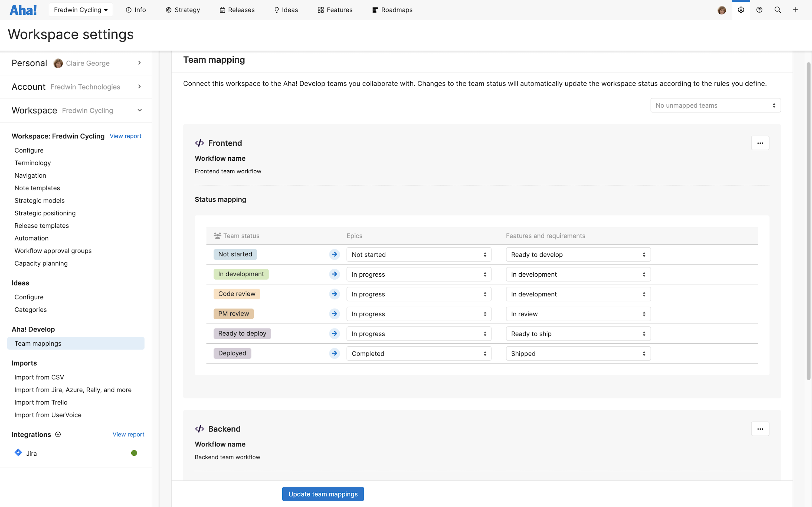
Task: Click the Update team mappings button
Action: click(x=323, y=493)
